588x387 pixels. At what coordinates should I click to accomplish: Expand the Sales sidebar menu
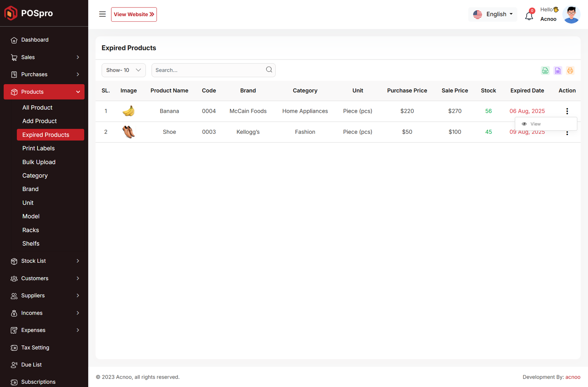(44, 57)
